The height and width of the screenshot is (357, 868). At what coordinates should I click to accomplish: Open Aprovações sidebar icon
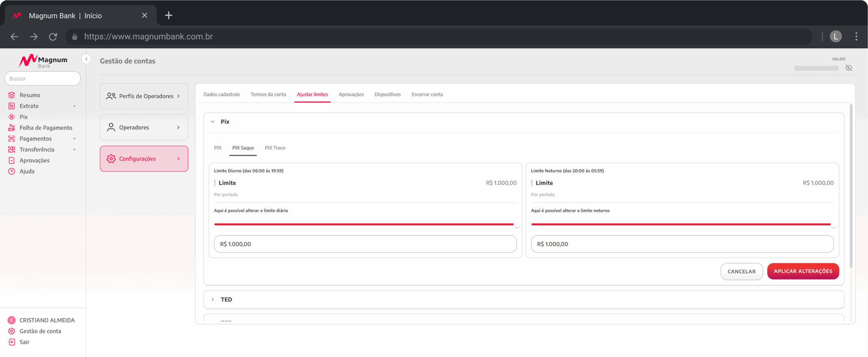tap(12, 160)
